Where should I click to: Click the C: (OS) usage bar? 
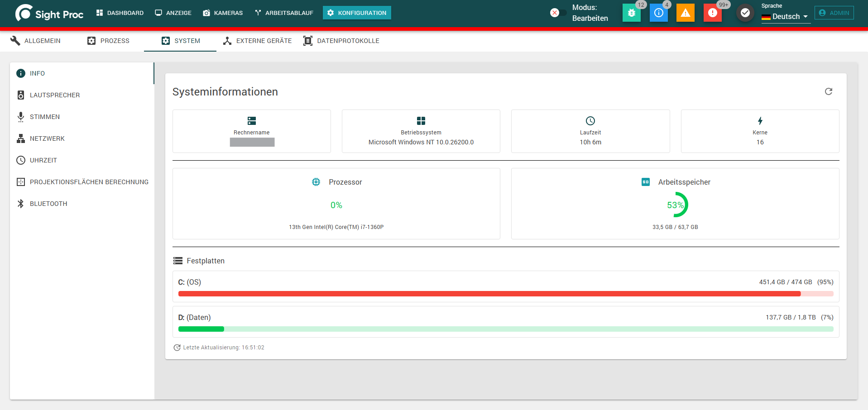506,294
